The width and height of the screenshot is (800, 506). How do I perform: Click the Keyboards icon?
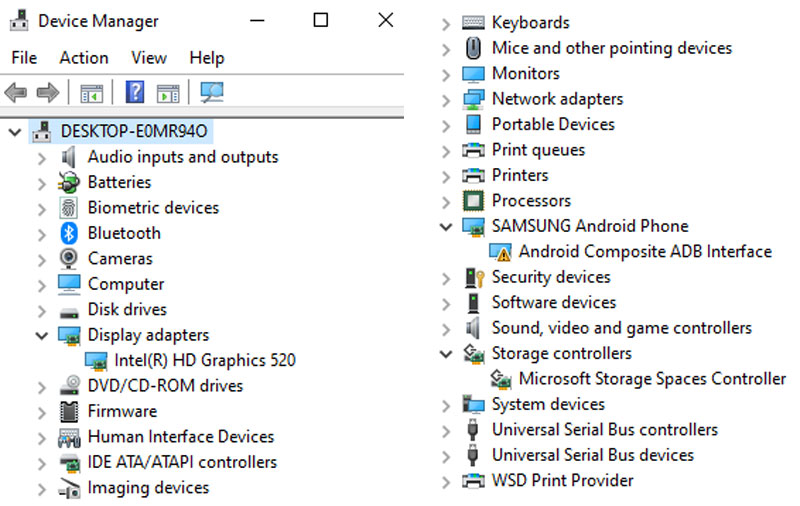coord(473,22)
